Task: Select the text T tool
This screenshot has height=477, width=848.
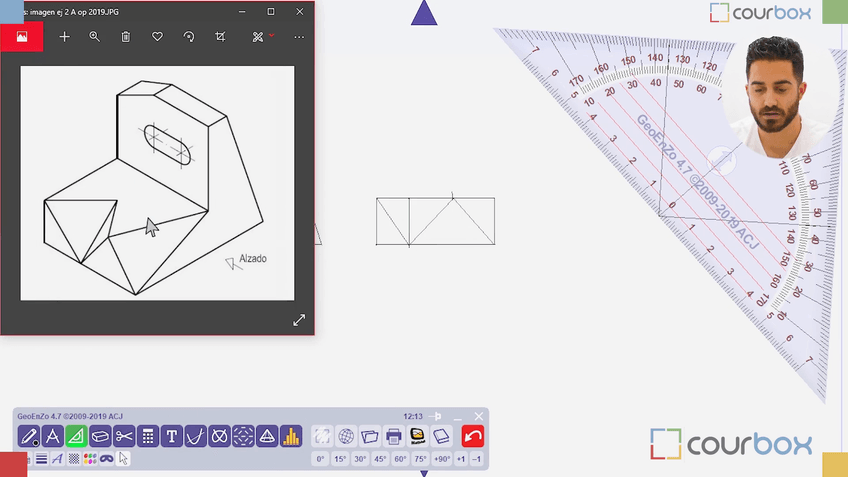Action: 172,436
